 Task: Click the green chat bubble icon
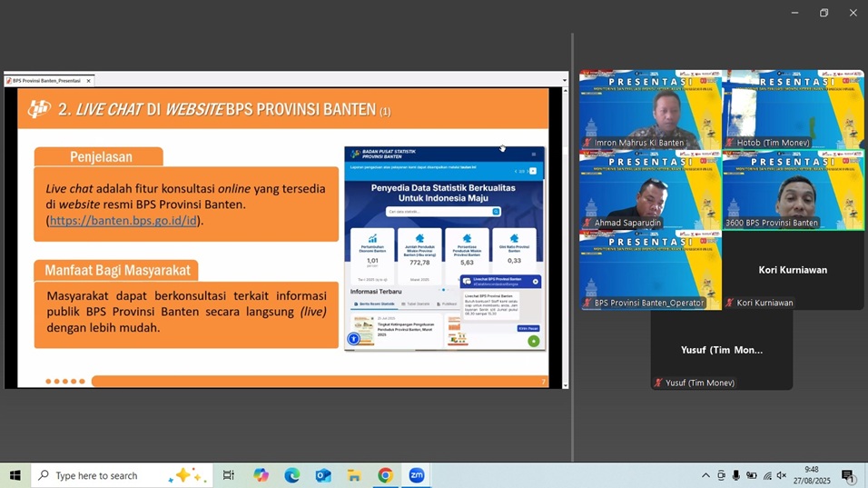[x=534, y=341]
